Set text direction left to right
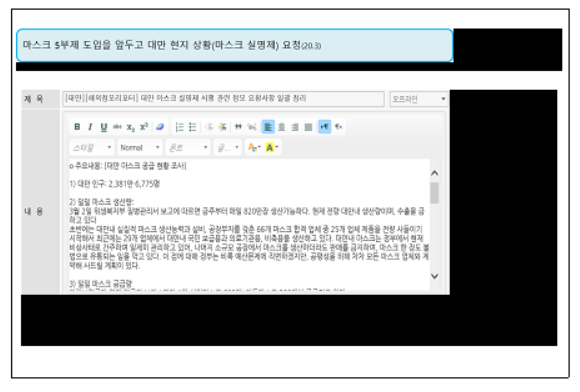580x392 pixels. click(324, 127)
